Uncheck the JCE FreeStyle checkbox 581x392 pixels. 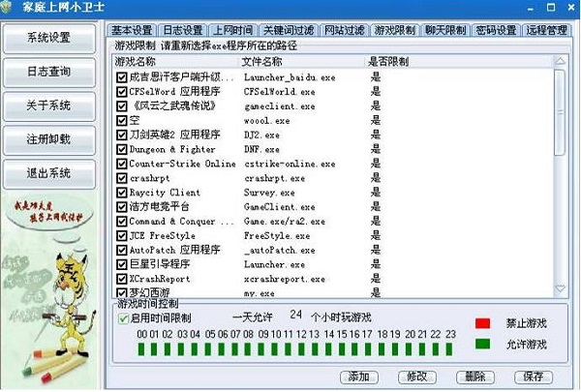(122, 235)
